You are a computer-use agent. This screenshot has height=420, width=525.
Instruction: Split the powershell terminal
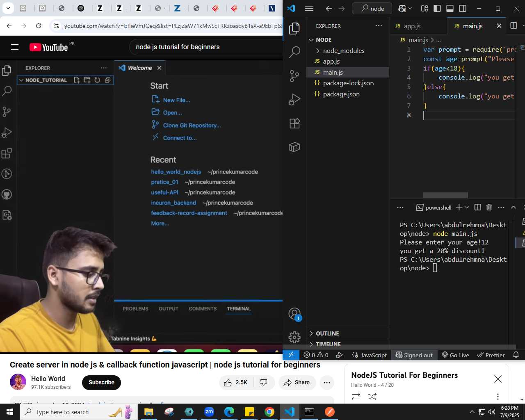coord(477,208)
